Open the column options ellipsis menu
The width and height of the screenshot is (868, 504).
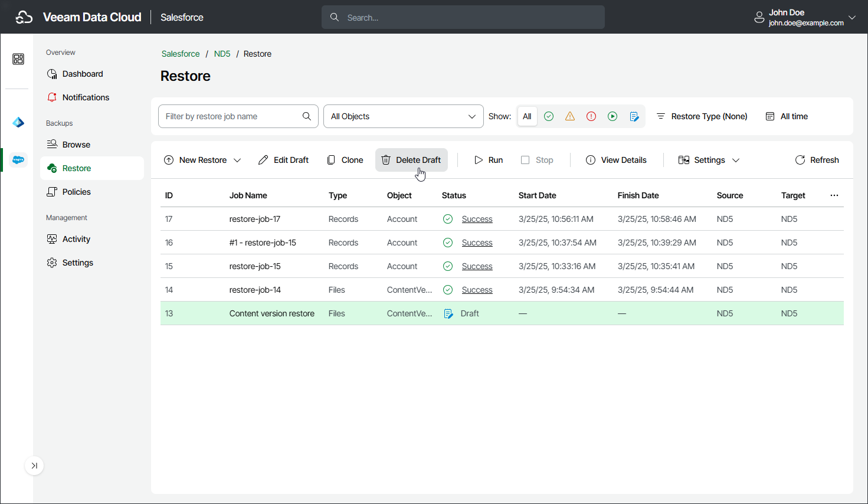[834, 195]
